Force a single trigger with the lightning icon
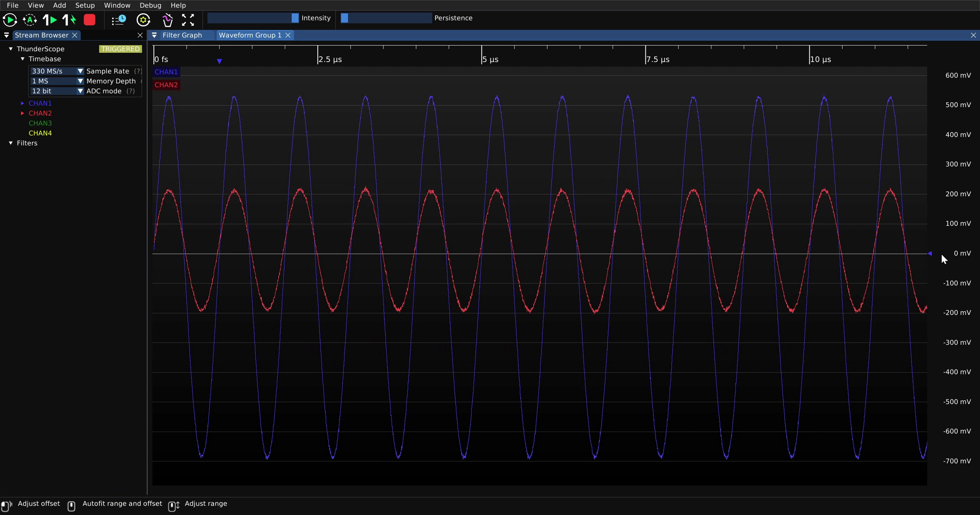 [x=69, y=20]
